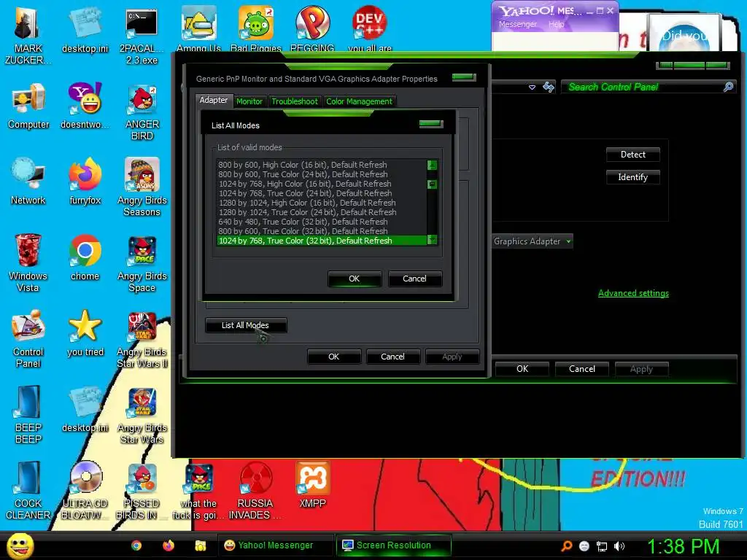Launch the XMPP desktop shortcut
747x560 pixels.
[x=312, y=485]
